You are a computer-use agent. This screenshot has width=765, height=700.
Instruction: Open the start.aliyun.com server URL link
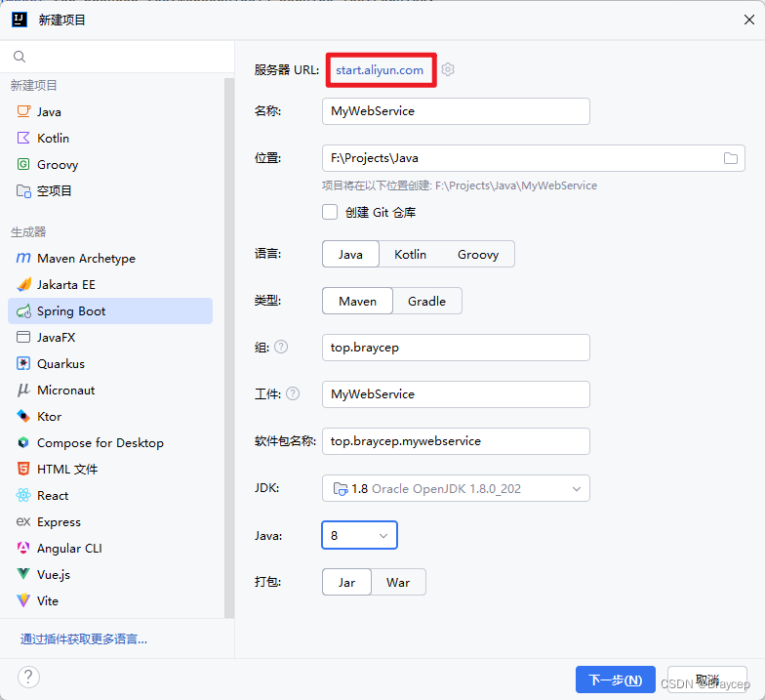coord(380,70)
